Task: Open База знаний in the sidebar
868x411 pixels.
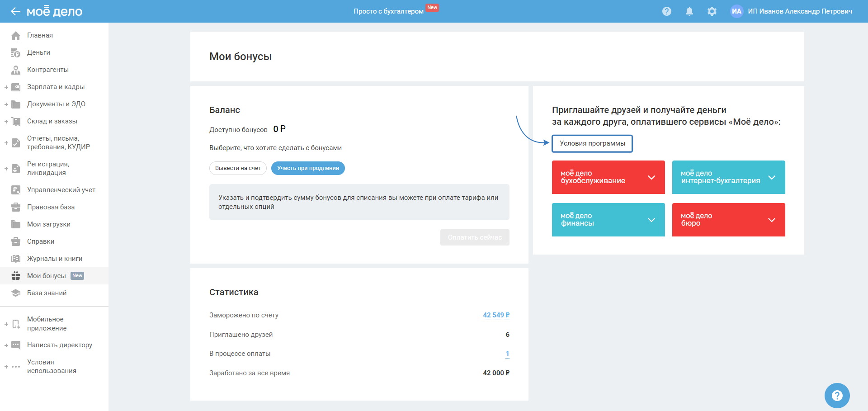Action: 47,293
